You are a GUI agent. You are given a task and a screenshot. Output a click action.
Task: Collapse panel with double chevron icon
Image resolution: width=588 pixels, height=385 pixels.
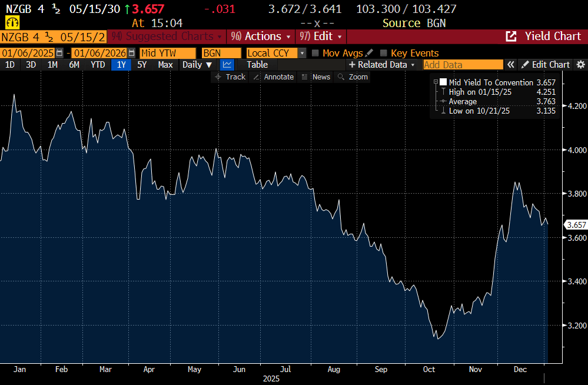tap(510, 65)
